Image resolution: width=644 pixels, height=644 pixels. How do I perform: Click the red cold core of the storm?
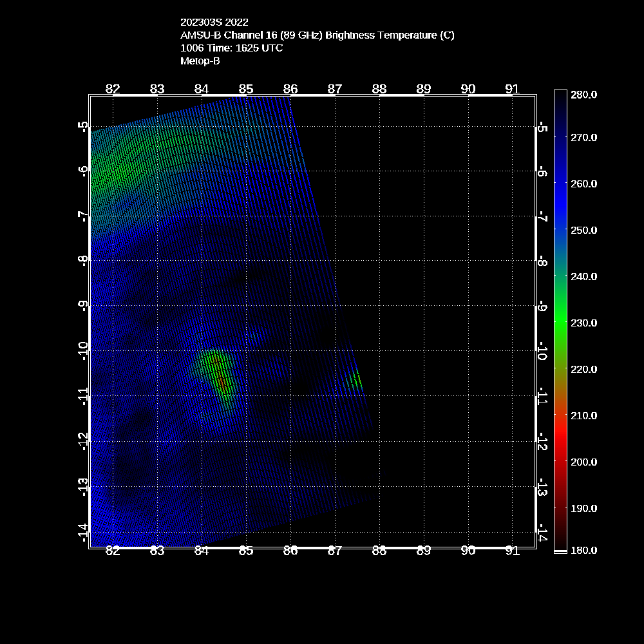coord(222,382)
